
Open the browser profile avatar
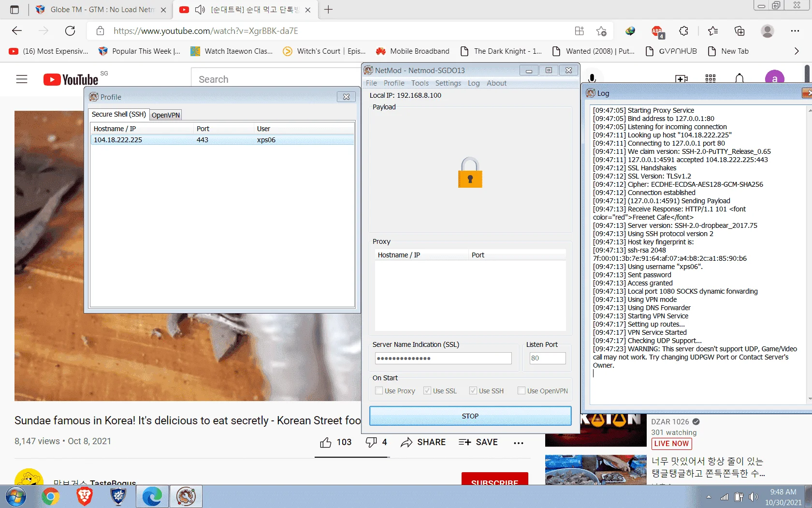click(x=767, y=31)
